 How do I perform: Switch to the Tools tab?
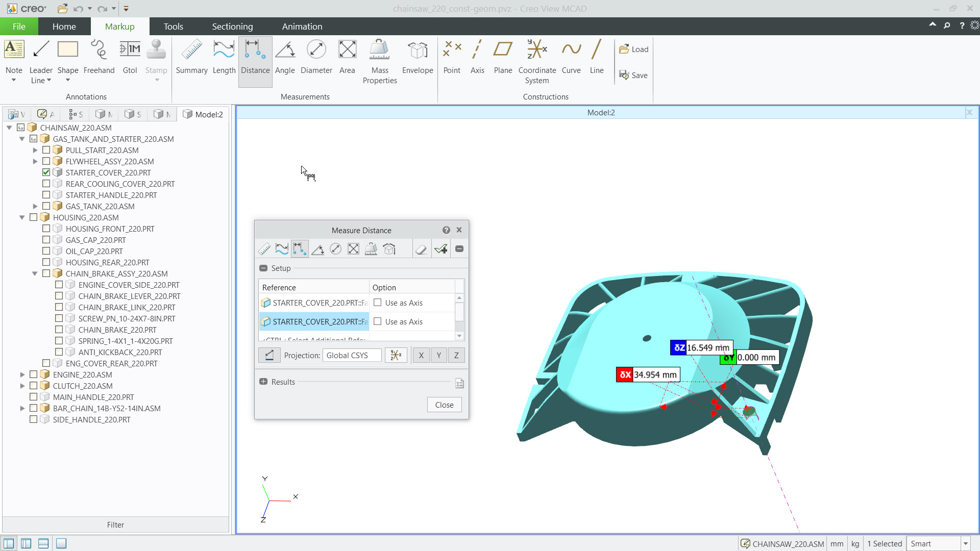[x=174, y=27]
